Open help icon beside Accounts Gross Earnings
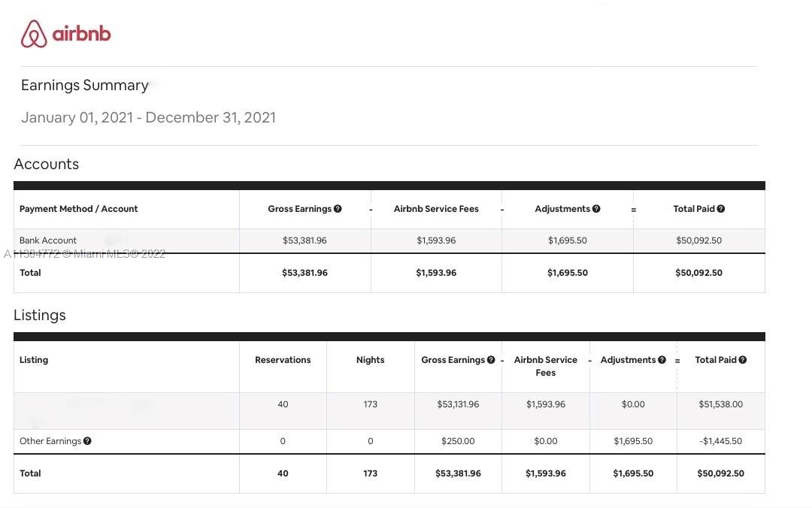Image resolution: width=812 pixels, height=508 pixels. click(x=338, y=209)
